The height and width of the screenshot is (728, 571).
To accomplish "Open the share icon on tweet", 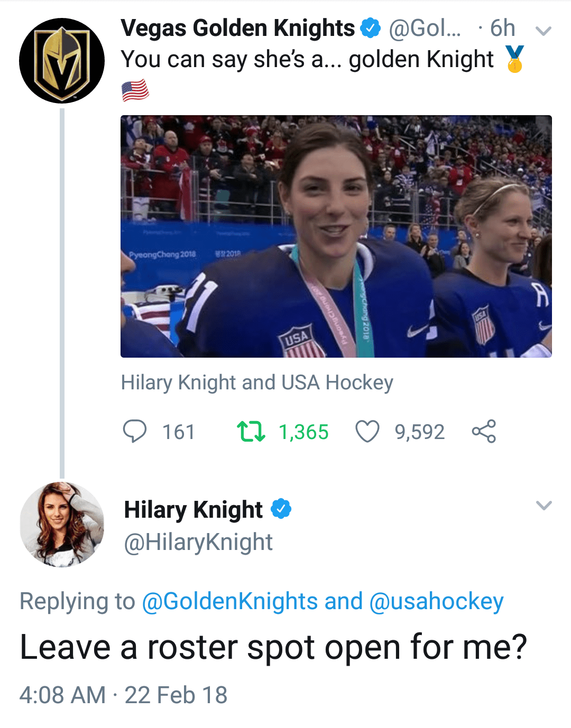I will click(484, 431).
